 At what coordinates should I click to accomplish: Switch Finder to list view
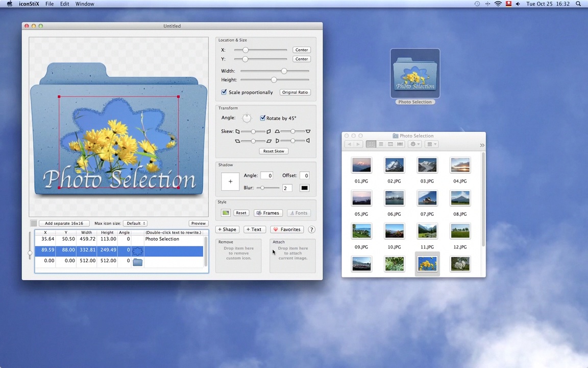381,144
